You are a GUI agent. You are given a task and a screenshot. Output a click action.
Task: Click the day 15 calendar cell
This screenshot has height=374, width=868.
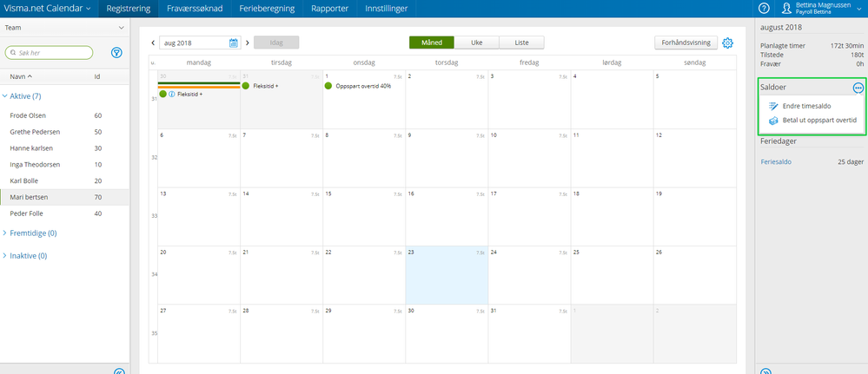click(x=364, y=216)
